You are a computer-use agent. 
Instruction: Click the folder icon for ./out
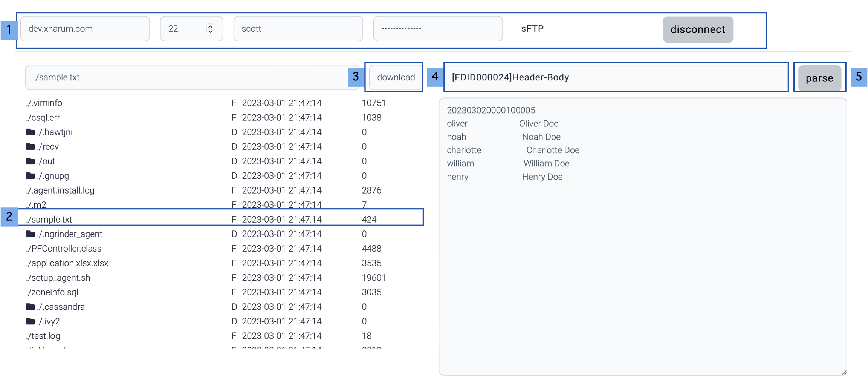(x=30, y=161)
